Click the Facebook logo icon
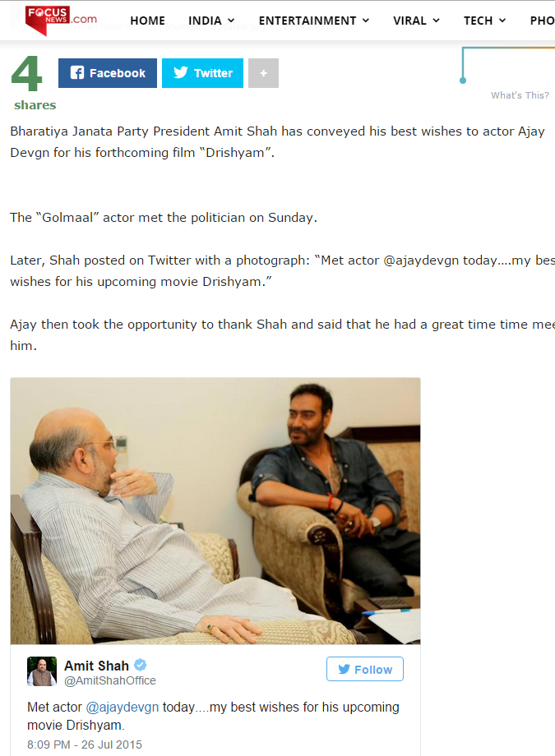This screenshot has width=555, height=756. click(x=77, y=73)
